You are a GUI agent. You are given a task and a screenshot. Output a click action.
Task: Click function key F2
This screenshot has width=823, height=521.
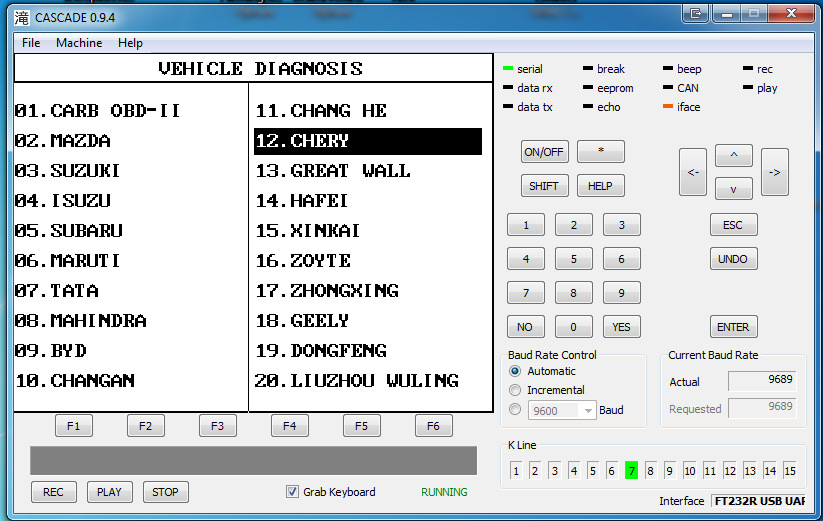point(146,426)
